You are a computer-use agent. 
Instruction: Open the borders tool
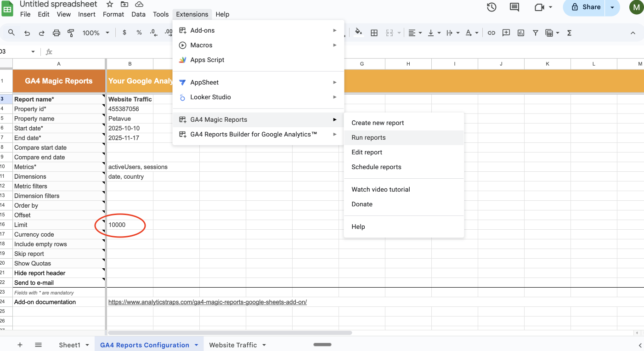pos(374,33)
